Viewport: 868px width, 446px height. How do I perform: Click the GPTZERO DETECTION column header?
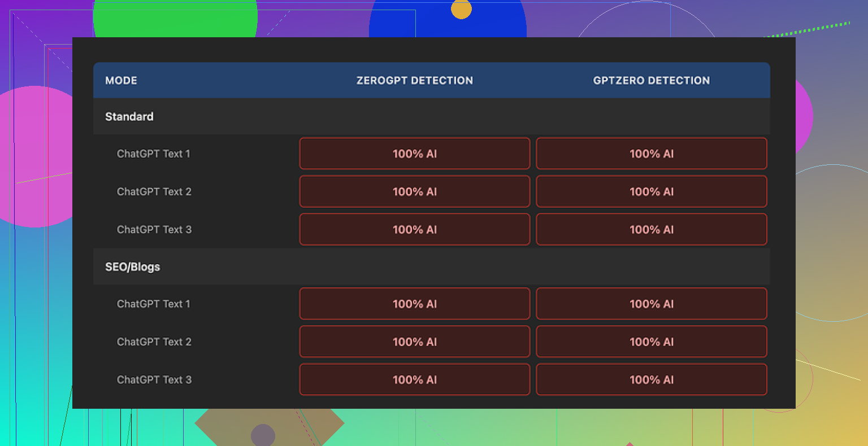tap(651, 81)
